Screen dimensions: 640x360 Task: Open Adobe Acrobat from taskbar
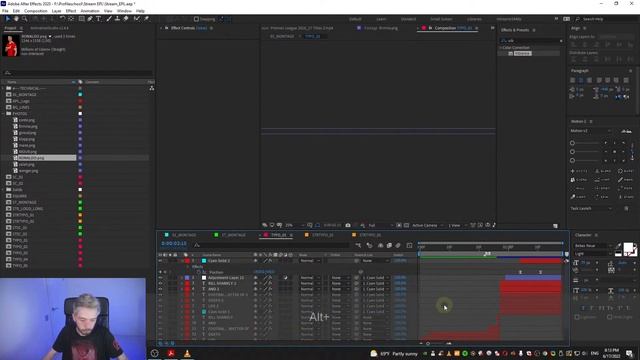pos(171,353)
